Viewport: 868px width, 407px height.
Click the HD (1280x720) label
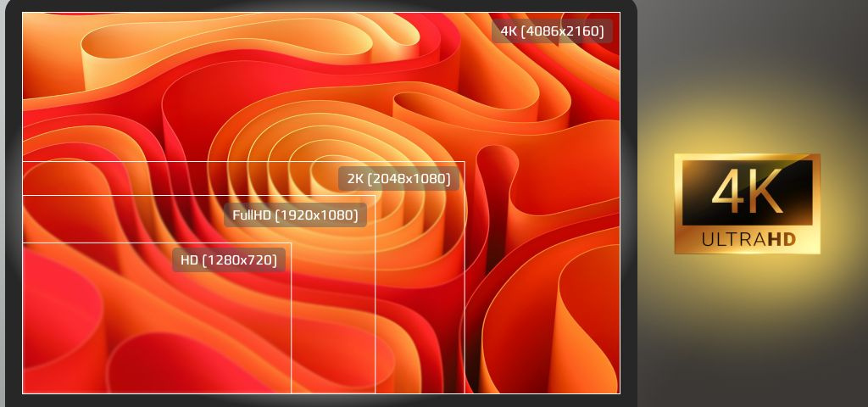point(229,259)
